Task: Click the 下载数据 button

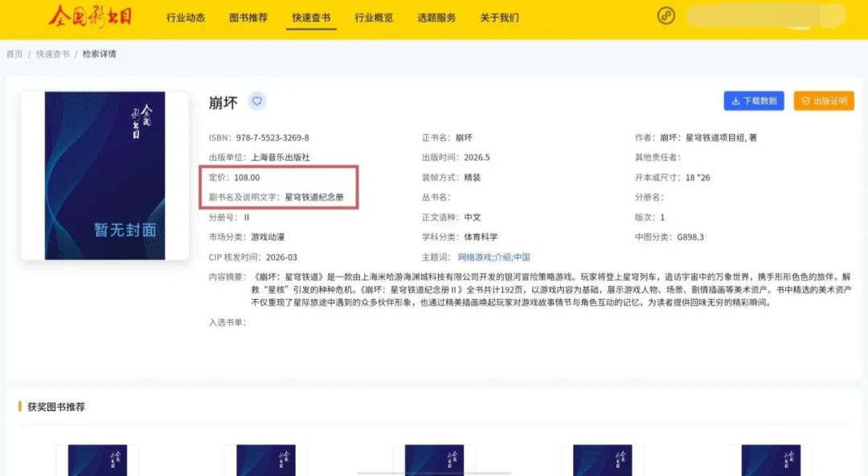Action: coord(754,101)
